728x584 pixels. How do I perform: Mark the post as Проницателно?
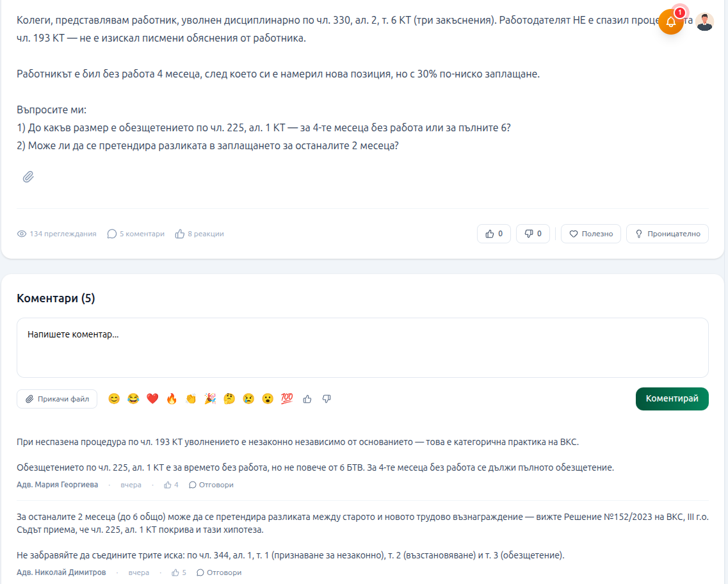click(x=667, y=234)
